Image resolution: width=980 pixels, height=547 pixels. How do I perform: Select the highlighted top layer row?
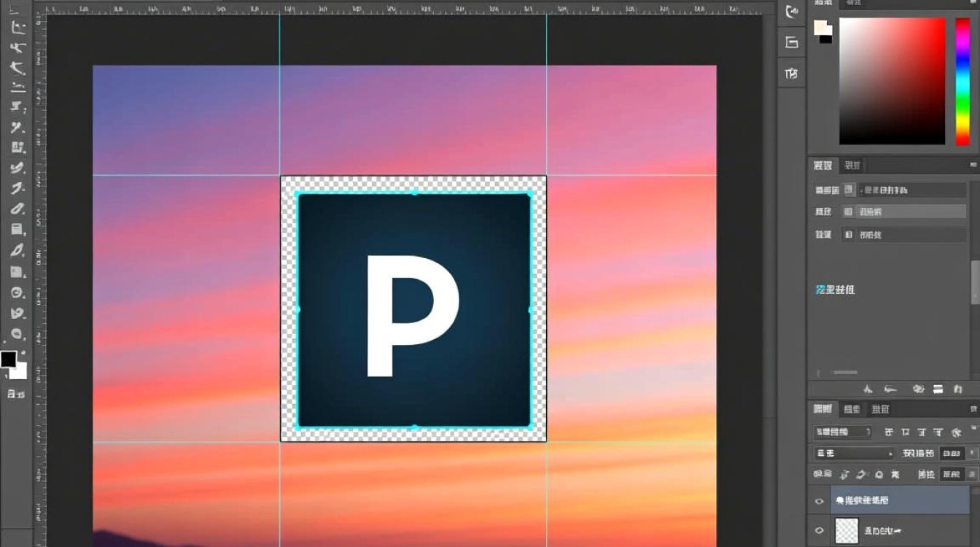[901, 500]
